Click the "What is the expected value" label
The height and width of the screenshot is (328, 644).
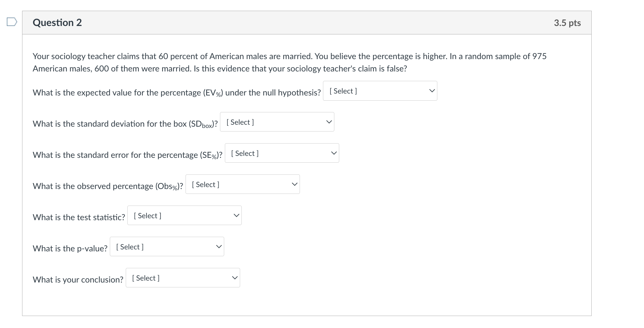tap(176, 93)
